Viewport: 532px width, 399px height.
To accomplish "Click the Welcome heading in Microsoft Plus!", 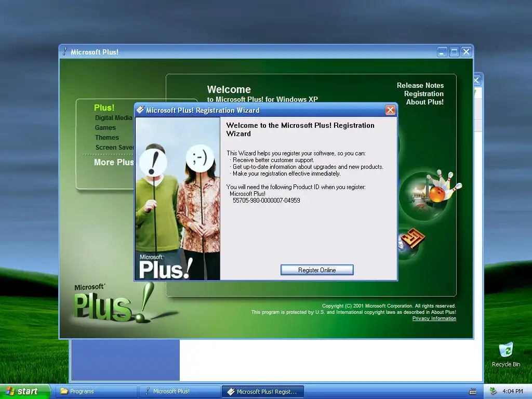I will 229,89.
